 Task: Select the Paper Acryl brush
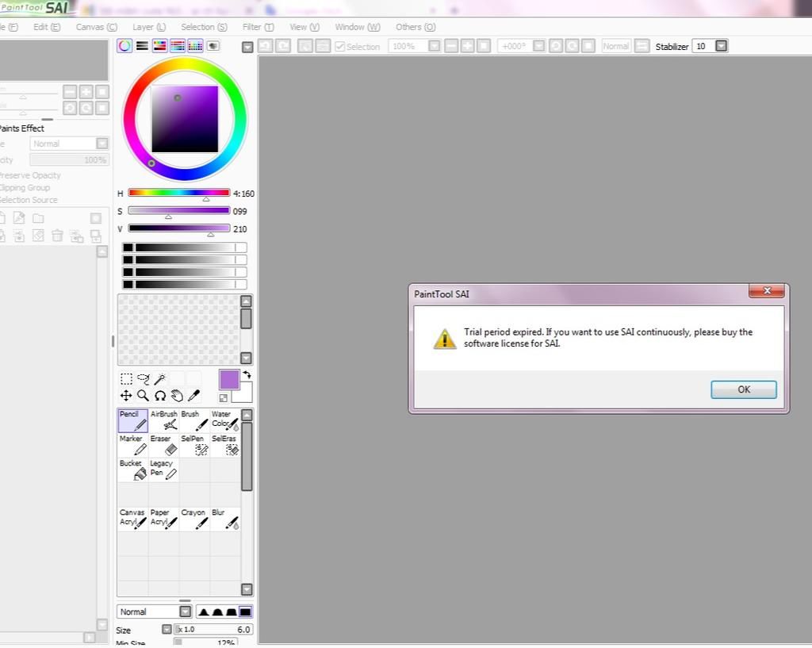coord(163,519)
